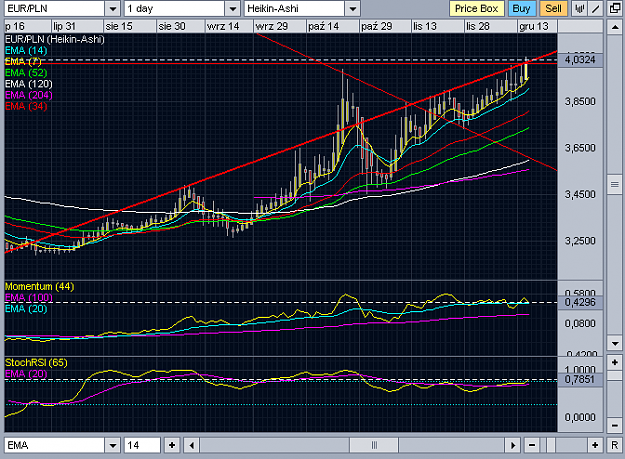Click the EMA (20) label in Momentum panel
The height and width of the screenshot is (459, 625).
pos(26,309)
